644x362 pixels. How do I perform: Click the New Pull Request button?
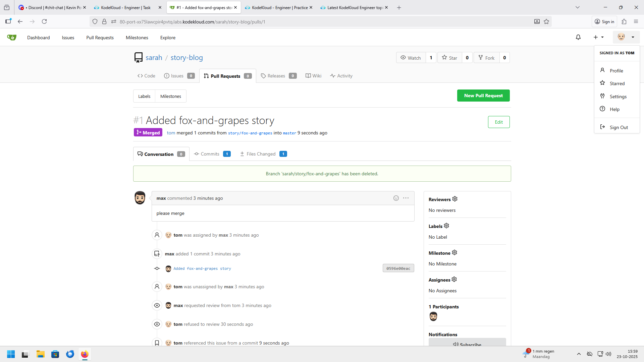(483, 96)
